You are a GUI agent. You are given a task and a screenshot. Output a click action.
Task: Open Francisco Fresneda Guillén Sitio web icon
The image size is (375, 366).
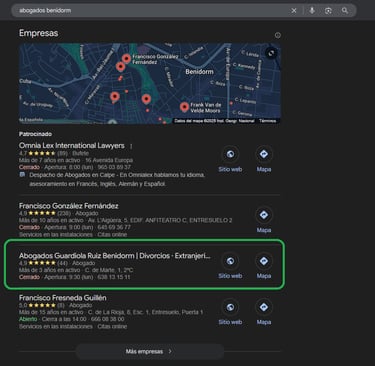click(230, 307)
